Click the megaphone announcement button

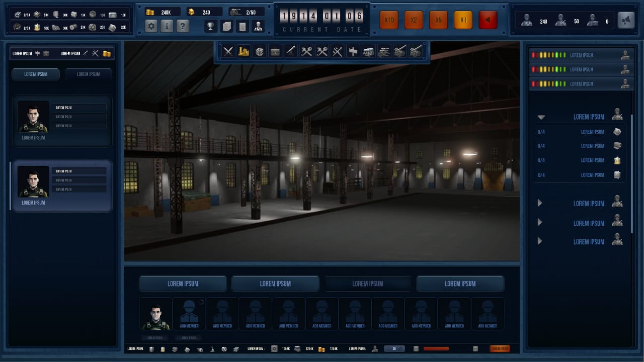[x=626, y=20]
